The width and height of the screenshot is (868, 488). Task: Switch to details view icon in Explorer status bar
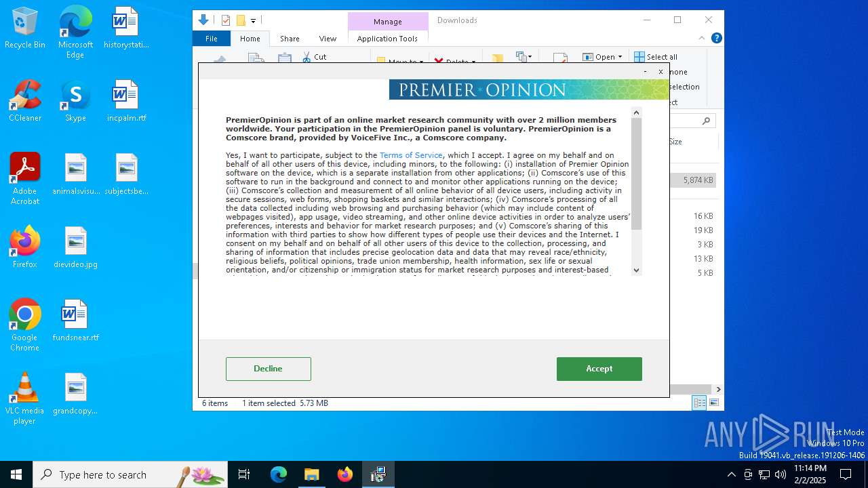(x=699, y=403)
